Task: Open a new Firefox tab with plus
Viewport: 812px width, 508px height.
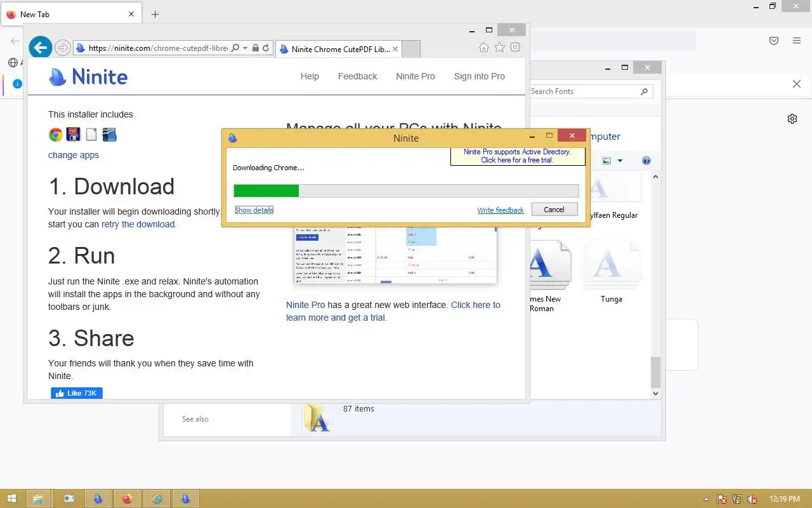Action: [155, 14]
